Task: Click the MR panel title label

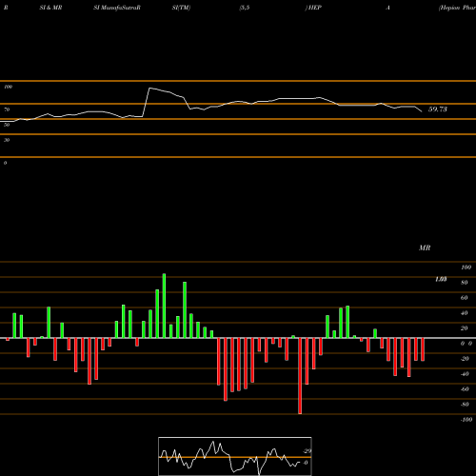Action: (425, 248)
